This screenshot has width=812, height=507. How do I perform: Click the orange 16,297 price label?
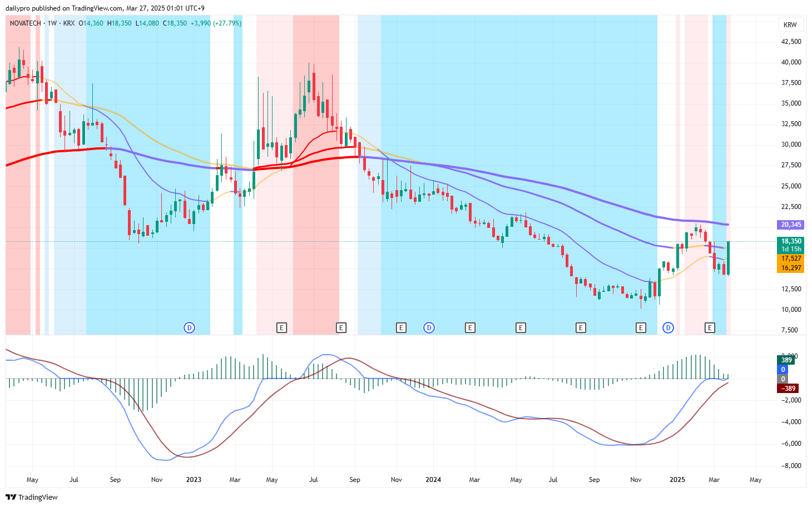pos(791,268)
